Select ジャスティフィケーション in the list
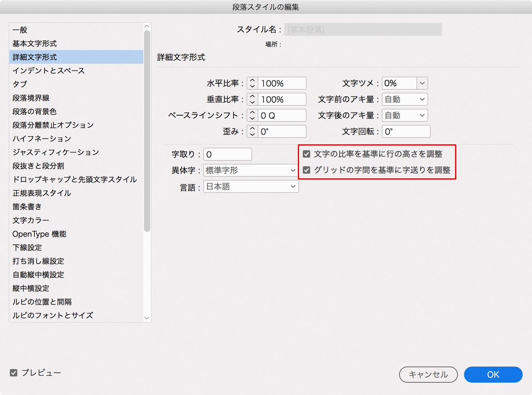The height and width of the screenshot is (395, 532). click(76, 152)
